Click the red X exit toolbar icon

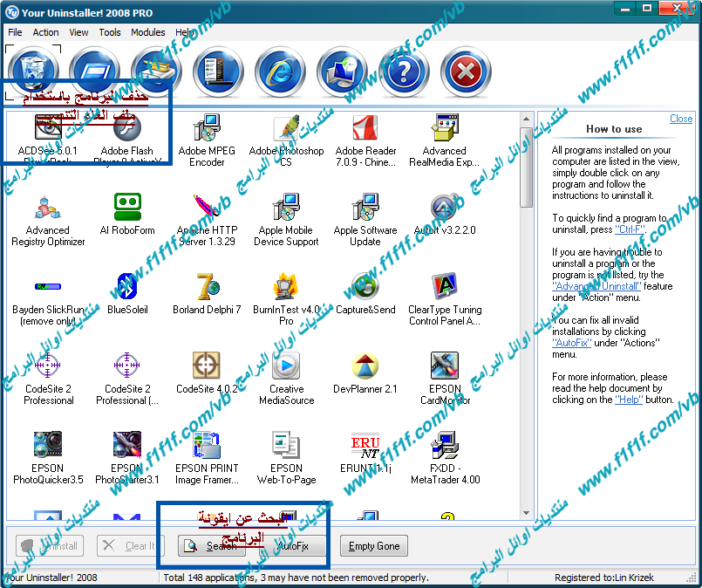[x=466, y=72]
